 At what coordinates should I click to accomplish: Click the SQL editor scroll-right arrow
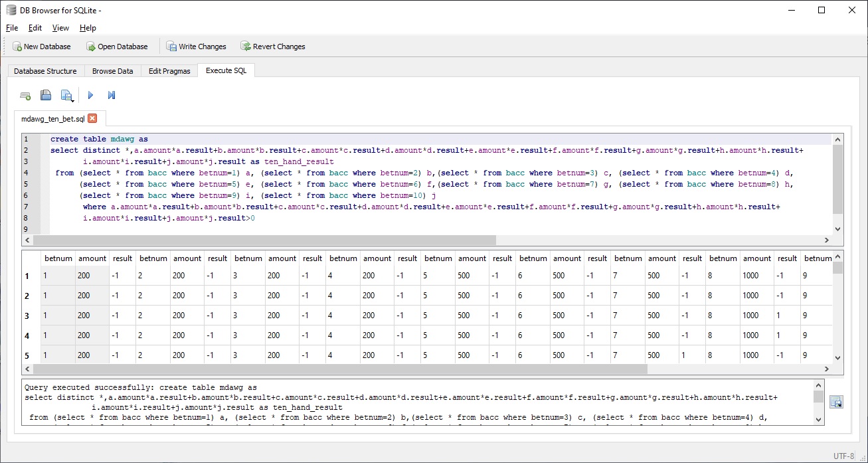pos(827,240)
